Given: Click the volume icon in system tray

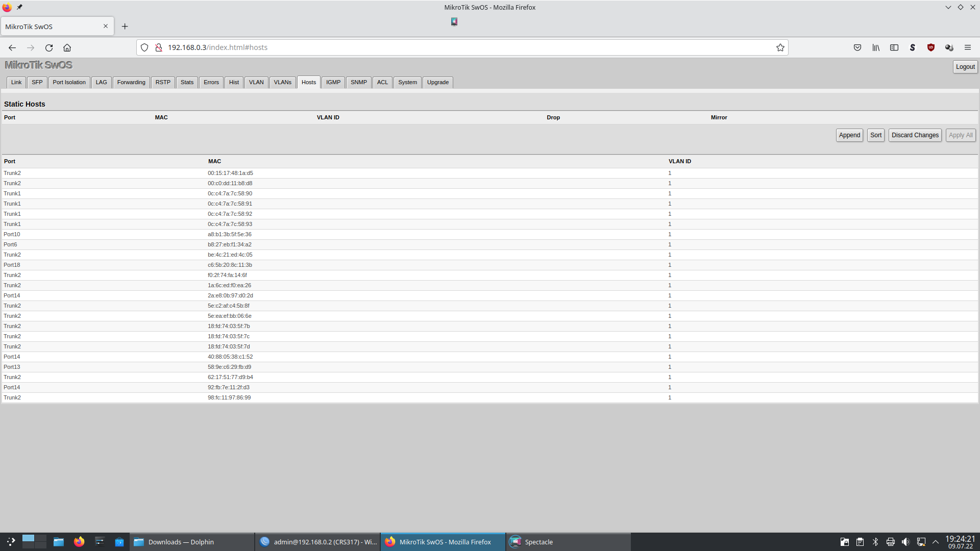Looking at the screenshot, I should coord(905,542).
